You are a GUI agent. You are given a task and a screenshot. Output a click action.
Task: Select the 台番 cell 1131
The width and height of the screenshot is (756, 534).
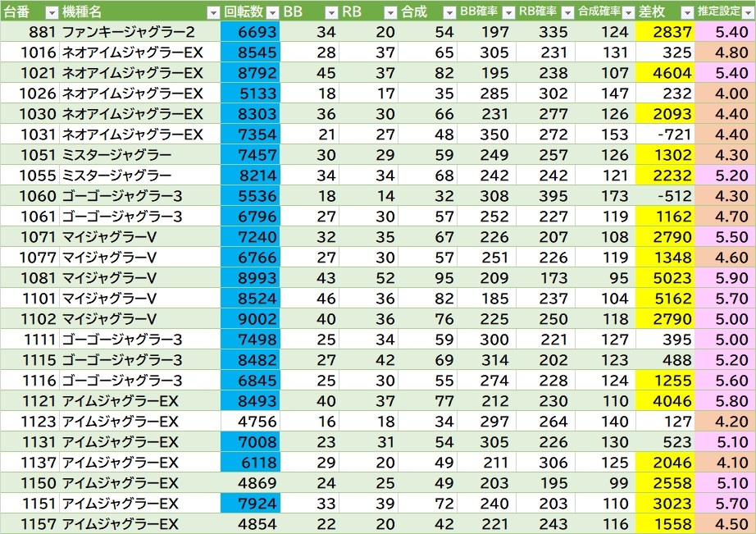coord(30,442)
